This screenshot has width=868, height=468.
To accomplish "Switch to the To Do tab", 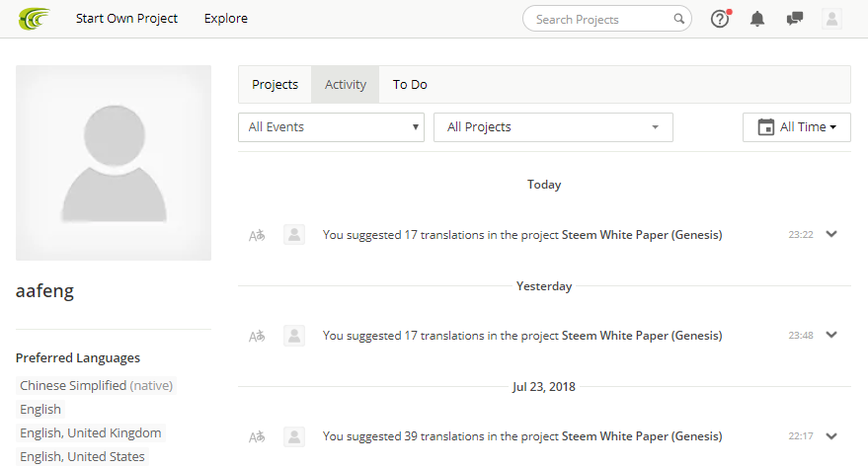I will (410, 85).
